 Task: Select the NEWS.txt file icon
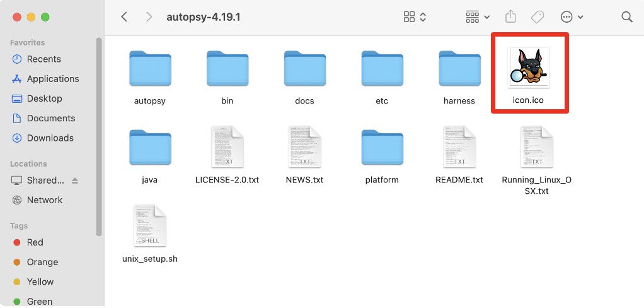[x=305, y=147]
